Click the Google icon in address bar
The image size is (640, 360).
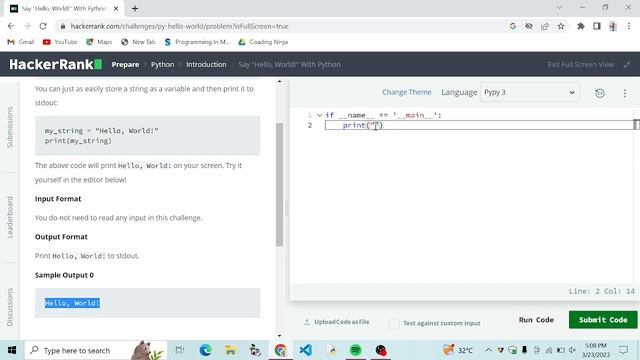tap(513, 26)
